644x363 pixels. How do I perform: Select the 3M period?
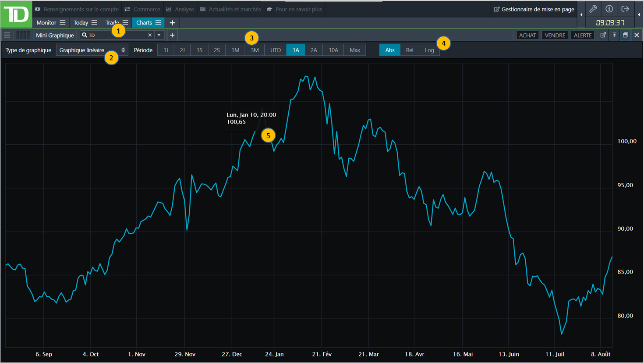[255, 50]
